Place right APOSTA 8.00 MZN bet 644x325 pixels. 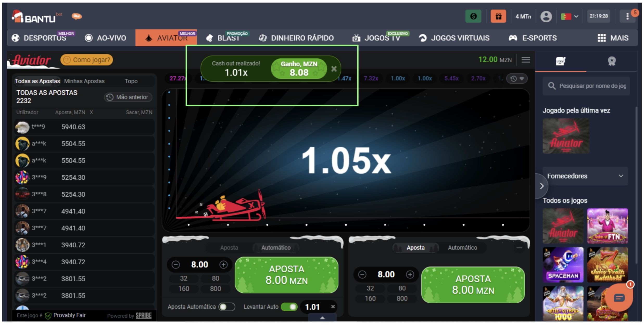[473, 285]
